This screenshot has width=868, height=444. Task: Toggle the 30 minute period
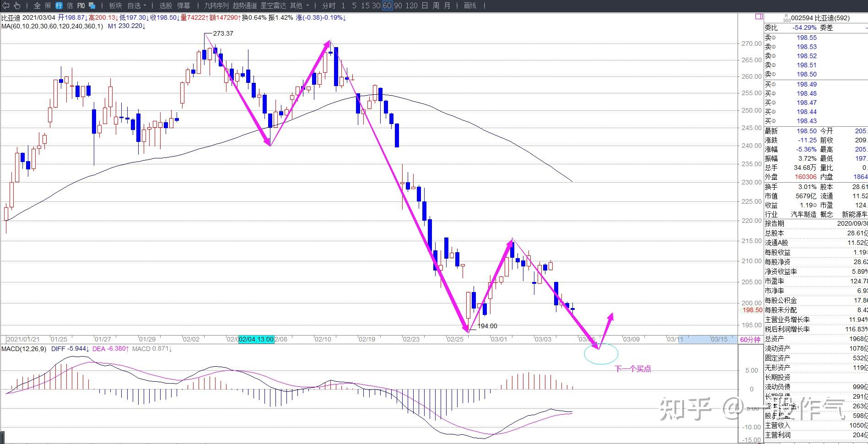pos(376,5)
